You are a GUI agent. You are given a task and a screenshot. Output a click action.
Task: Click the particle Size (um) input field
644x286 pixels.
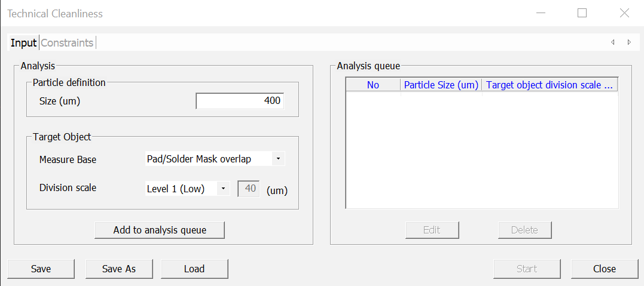240,101
